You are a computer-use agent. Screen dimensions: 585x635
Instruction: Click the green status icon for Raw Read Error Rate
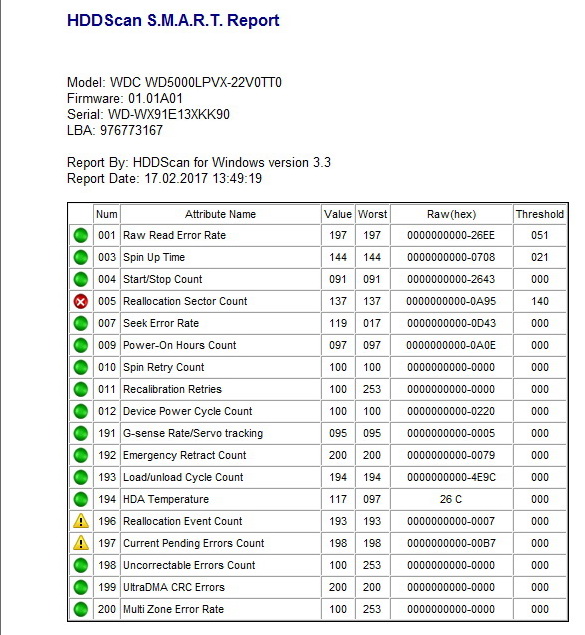pos(81,235)
